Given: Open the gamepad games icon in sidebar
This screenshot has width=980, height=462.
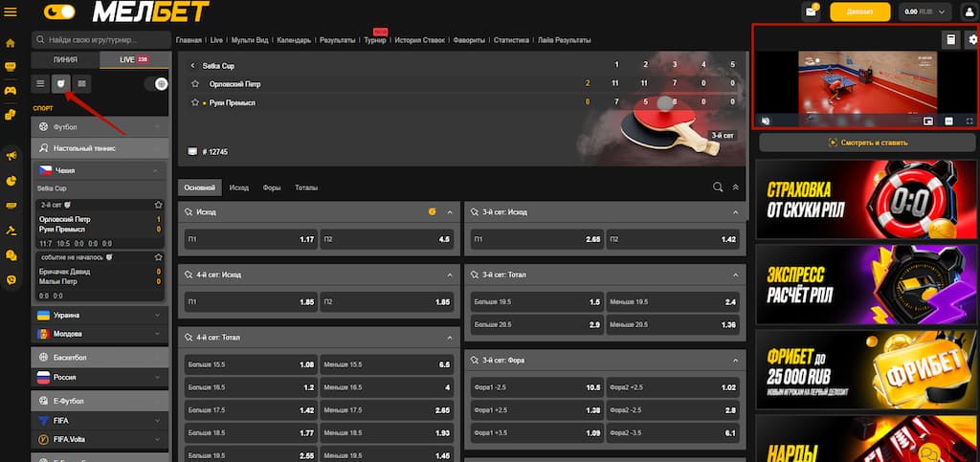Looking at the screenshot, I should [x=10, y=91].
